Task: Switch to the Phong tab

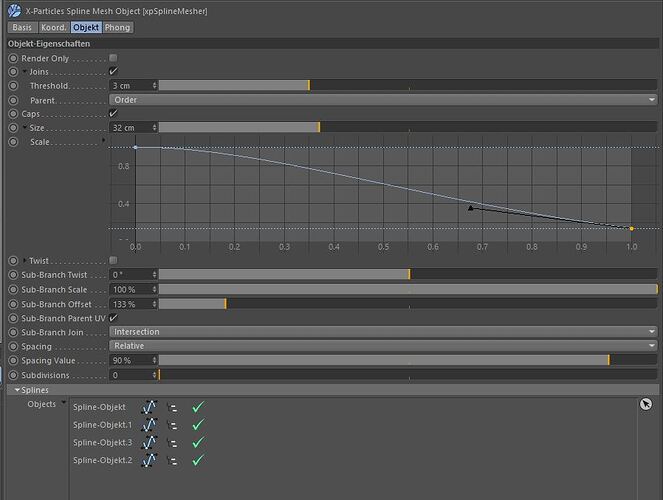Action: coord(118,27)
